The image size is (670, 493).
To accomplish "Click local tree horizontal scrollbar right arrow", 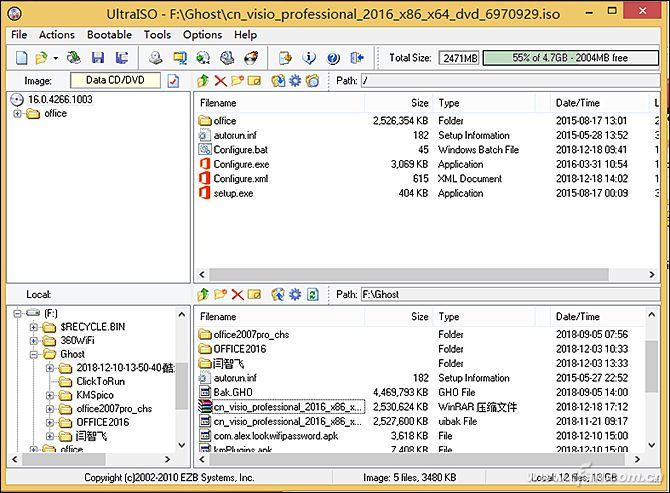I will [168, 460].
